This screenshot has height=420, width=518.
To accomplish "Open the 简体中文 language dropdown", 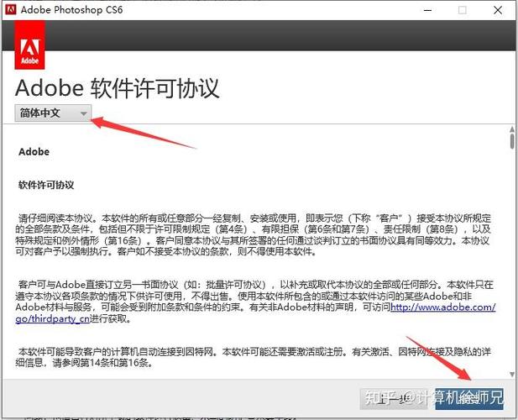I will pos(53,113).
